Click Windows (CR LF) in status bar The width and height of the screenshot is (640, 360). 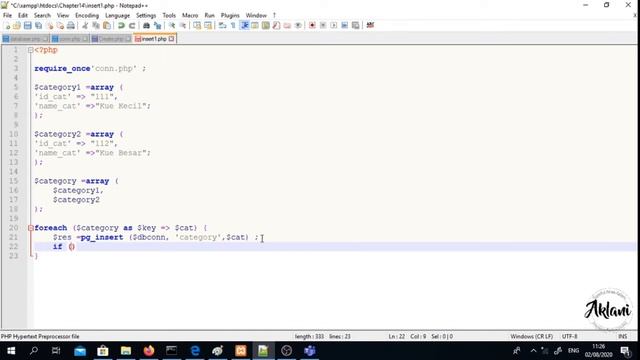531,336
